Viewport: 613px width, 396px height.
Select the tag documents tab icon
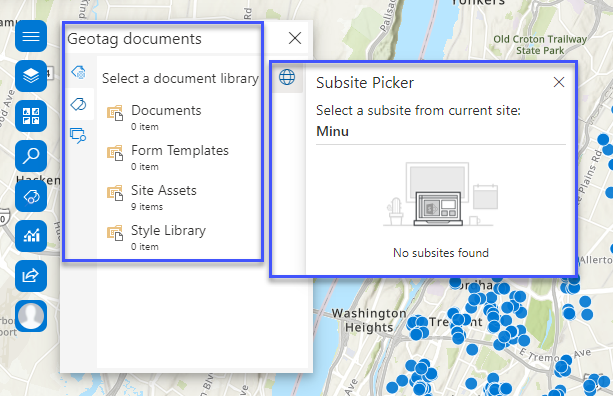click(79, 104)
